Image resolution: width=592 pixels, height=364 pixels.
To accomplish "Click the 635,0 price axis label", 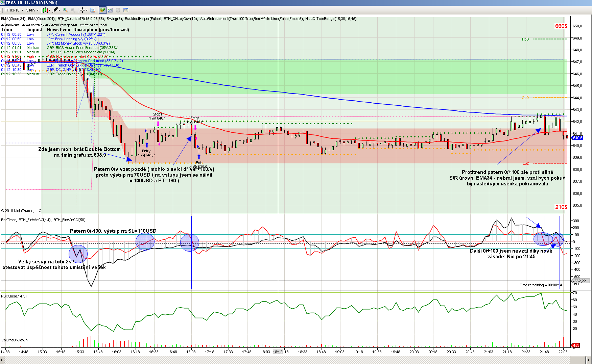I will (577, 205).
